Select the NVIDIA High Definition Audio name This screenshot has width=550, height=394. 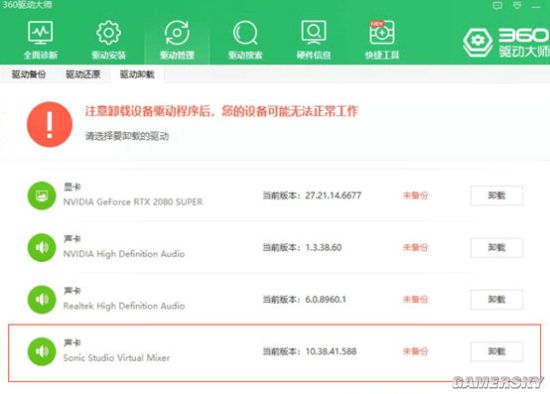click(x=124, y=254)
